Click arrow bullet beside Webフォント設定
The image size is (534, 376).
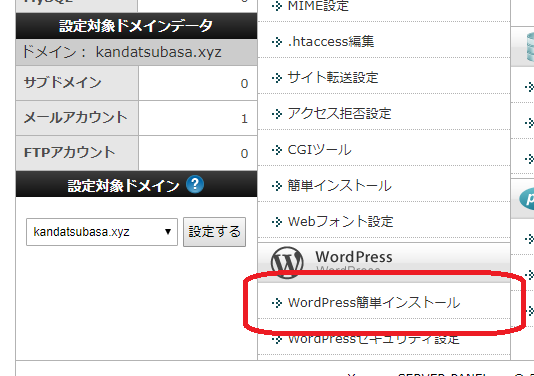click(x=277, y=222)
